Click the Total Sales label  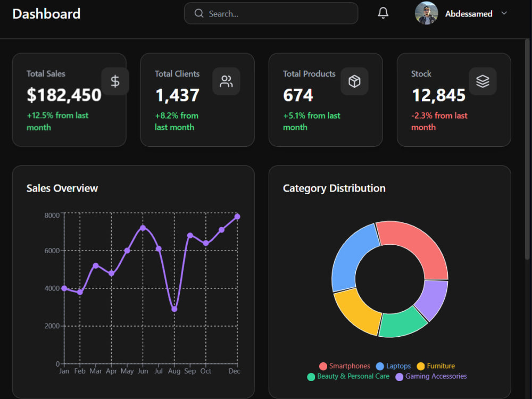click(46, 73)
